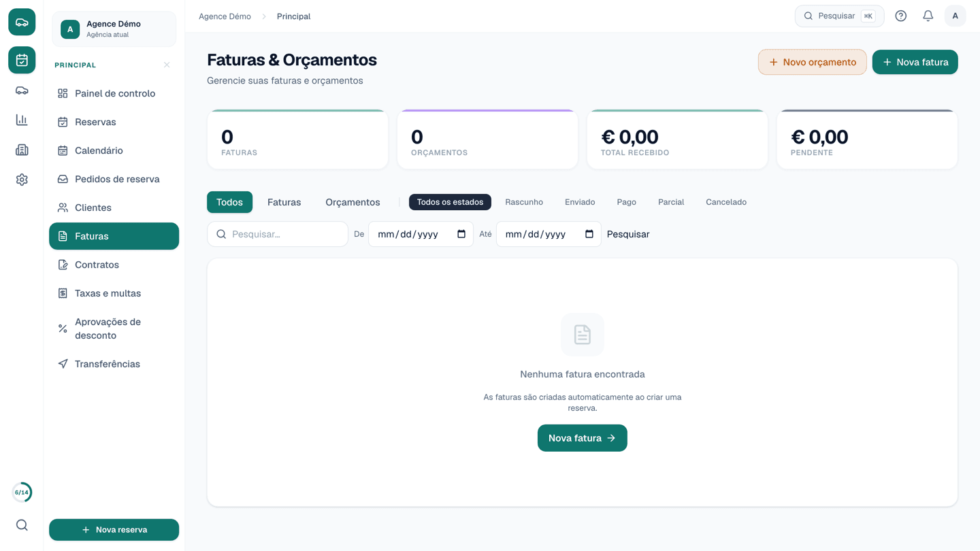The height and width of the screenshot is (551, 980).
Task: Open the top bar Pesquisar search box
Action: click(x=840, y=16)
